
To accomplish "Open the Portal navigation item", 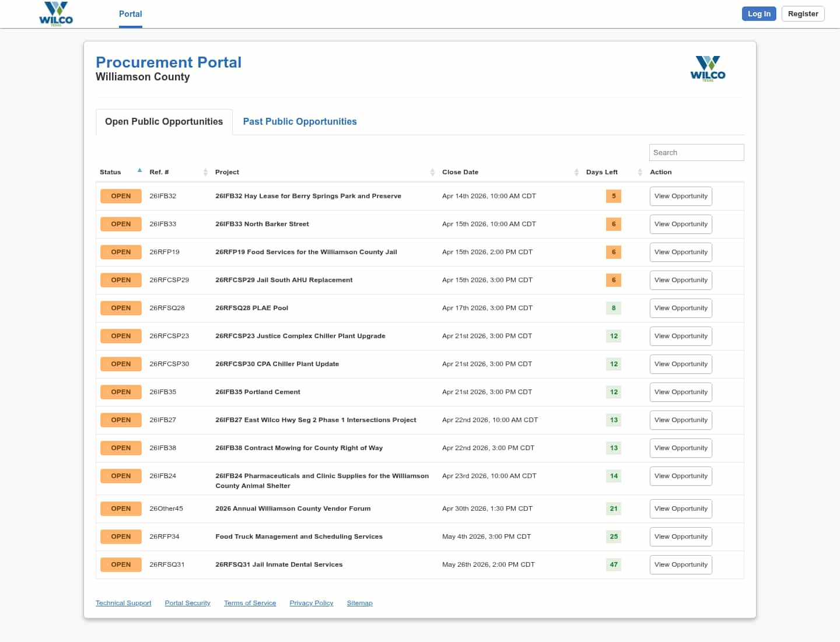I will (x=130, y=14).
